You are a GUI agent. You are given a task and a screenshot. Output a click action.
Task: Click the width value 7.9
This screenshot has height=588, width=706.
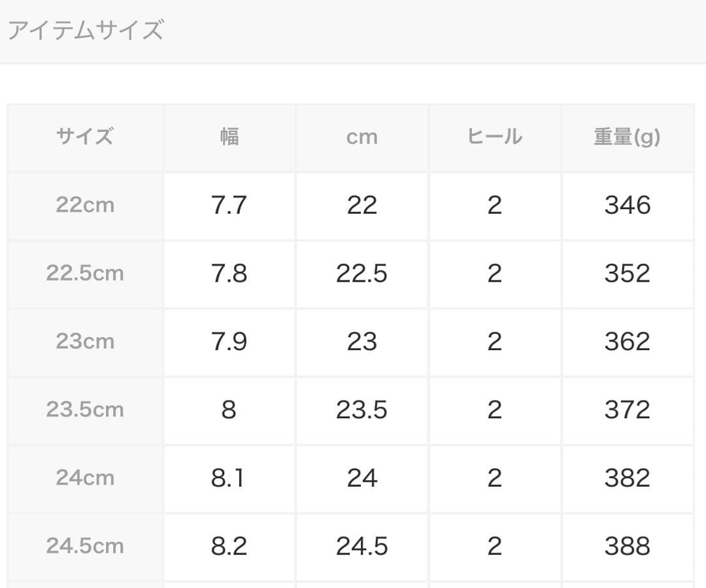(229, 342)
